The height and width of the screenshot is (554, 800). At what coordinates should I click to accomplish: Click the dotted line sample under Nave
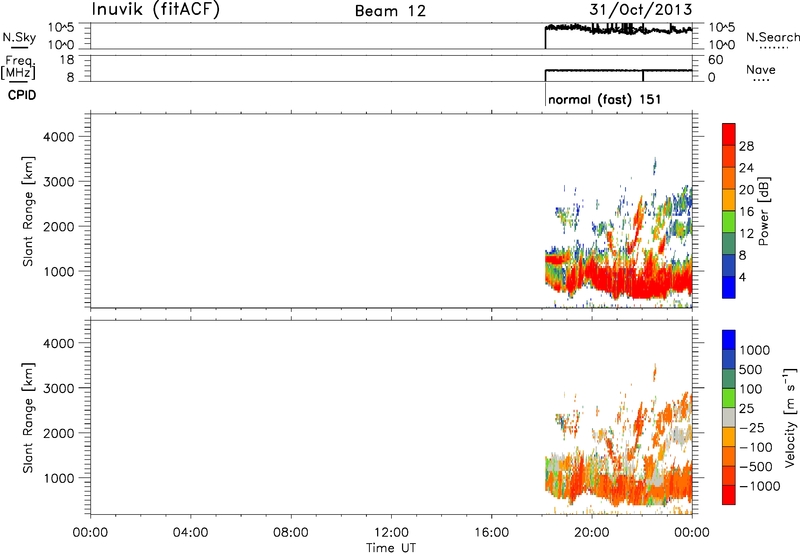click(761, 80)
